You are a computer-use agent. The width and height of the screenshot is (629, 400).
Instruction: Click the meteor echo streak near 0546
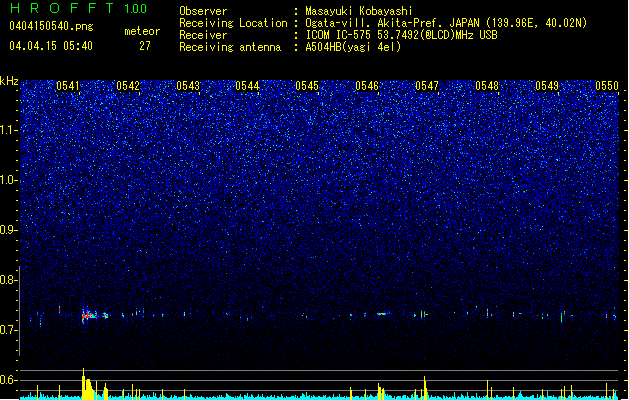pos(383,314)
